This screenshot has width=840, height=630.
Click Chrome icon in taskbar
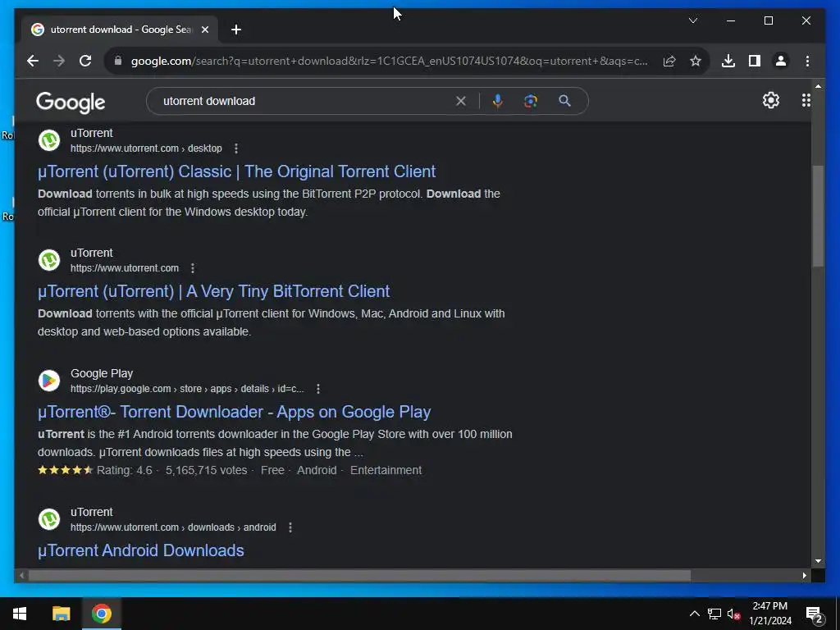pyautogui.click(x=101, y=614)
